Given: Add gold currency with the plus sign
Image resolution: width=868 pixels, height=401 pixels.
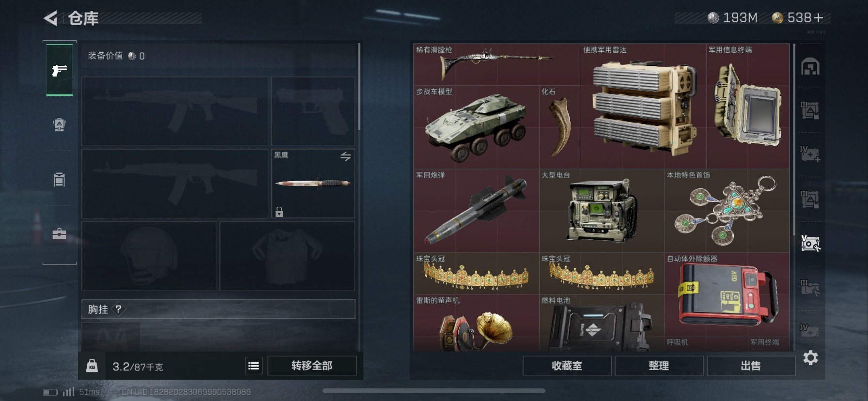Looking at the screenshot, I should tap(818, 18).
